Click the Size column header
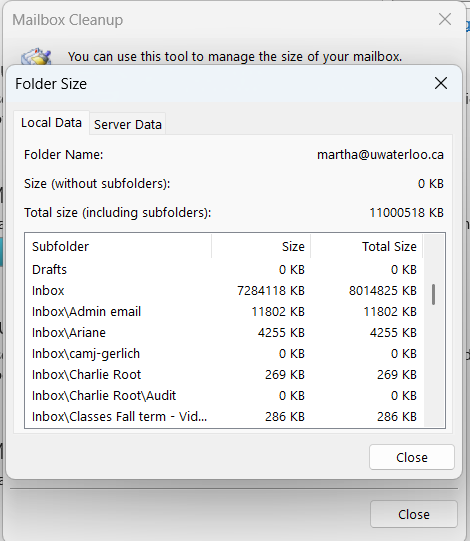 tap(261, 246)
